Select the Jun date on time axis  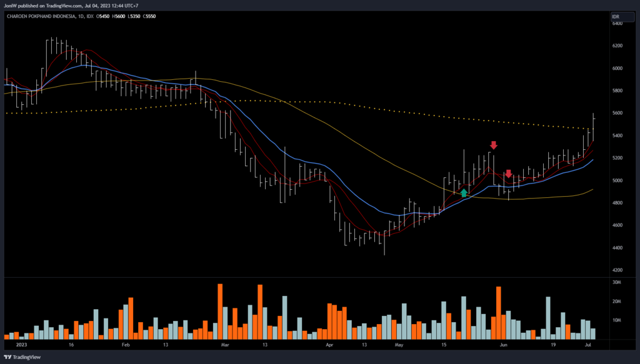(x=504, y=344)
